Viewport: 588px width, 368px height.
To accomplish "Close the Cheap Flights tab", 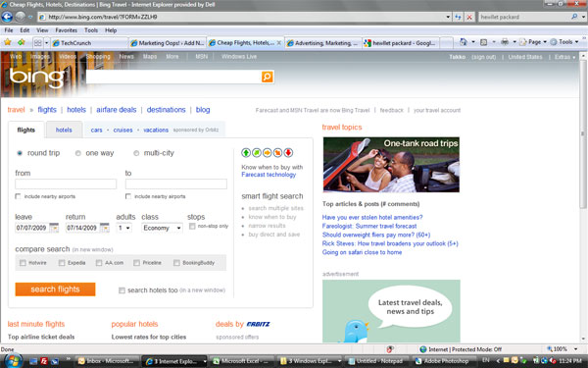I will click(279, 43).
